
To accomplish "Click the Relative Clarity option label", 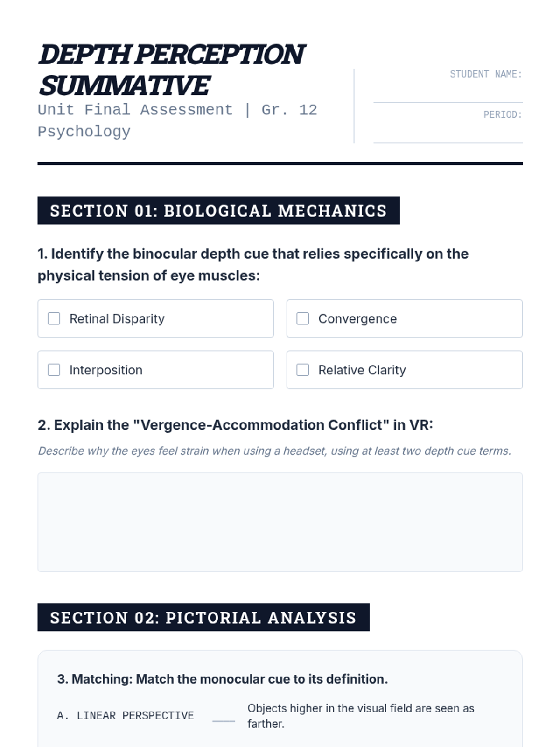I will (362, 370).
